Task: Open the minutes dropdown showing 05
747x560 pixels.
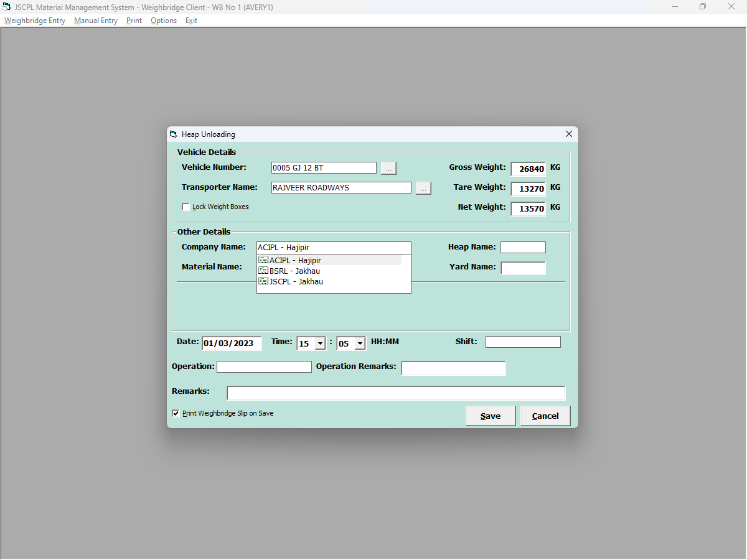Action: click(360, 343)
